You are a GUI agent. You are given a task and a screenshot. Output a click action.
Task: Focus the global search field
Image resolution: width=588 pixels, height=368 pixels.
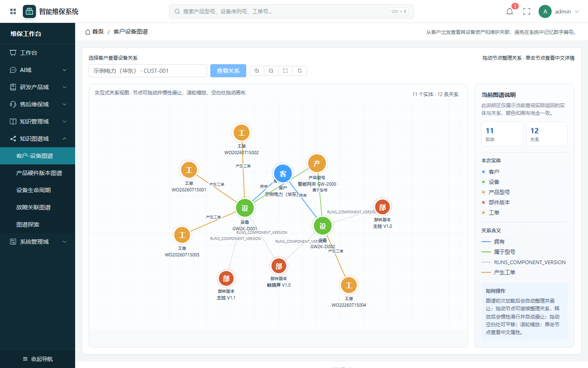292,11
